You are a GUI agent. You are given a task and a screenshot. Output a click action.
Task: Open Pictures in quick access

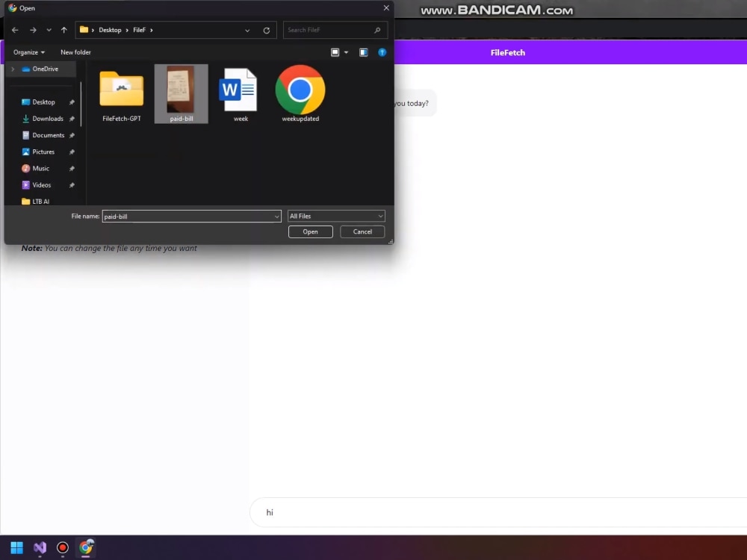pyautogui.click(x=43, y=152)
